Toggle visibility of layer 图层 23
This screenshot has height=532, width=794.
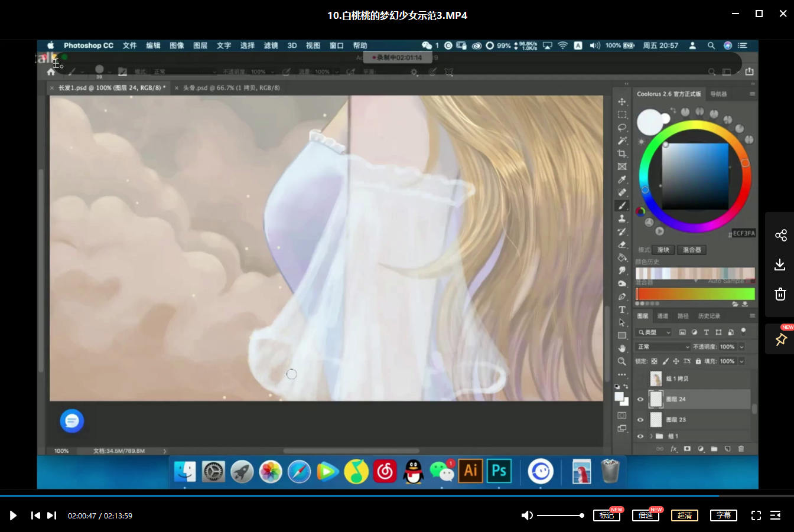[640, 420]
